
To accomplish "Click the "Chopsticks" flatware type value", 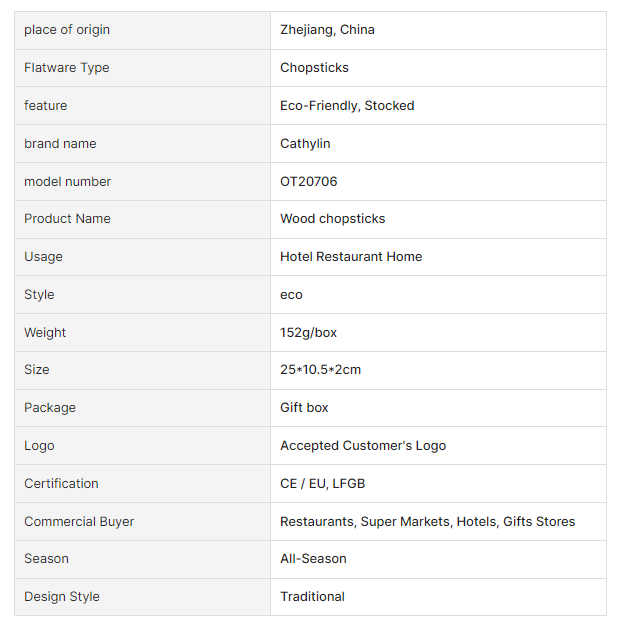I will tap(314, 68).
